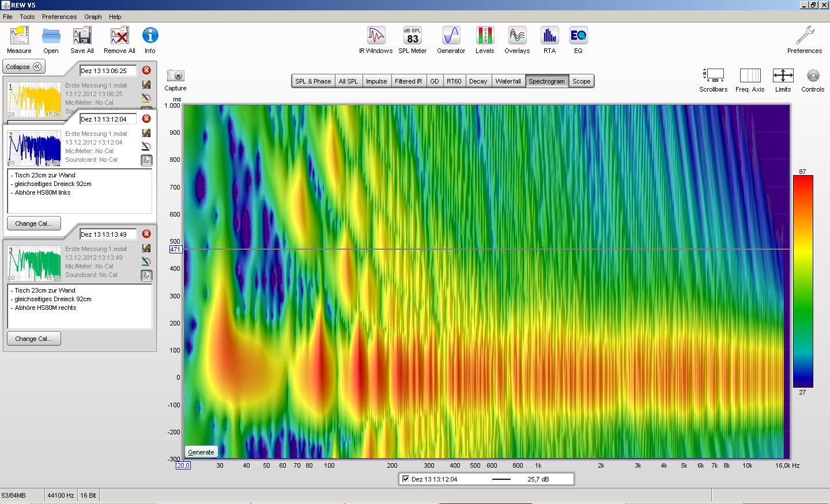Open the File menu
Image resolution: width=830 pixels, height=504 pixels.
coord(7,17)
